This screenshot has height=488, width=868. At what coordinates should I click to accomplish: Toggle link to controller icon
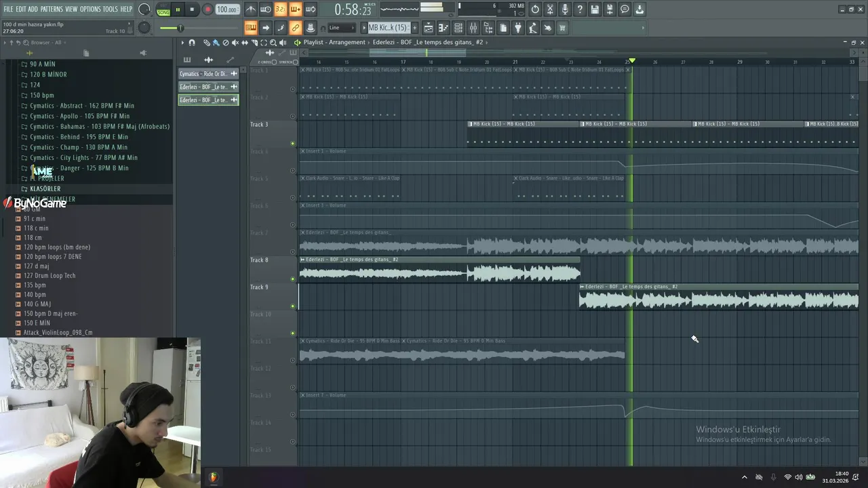pos(296,28)
